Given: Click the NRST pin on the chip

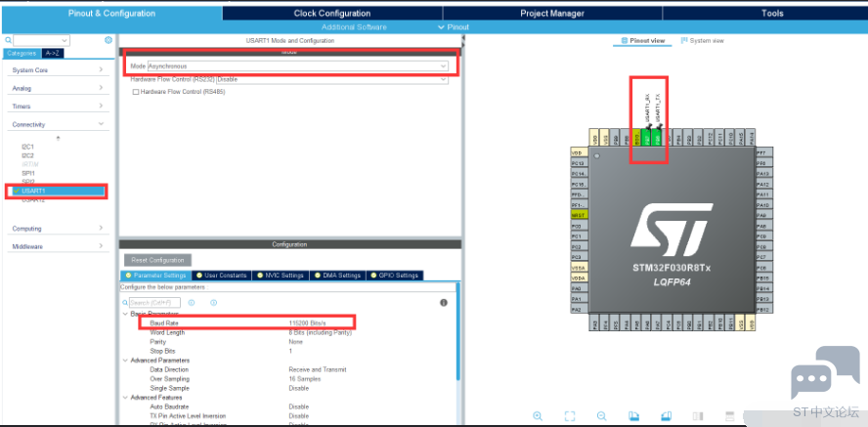Looking at the screenshot, I should 577,215.
